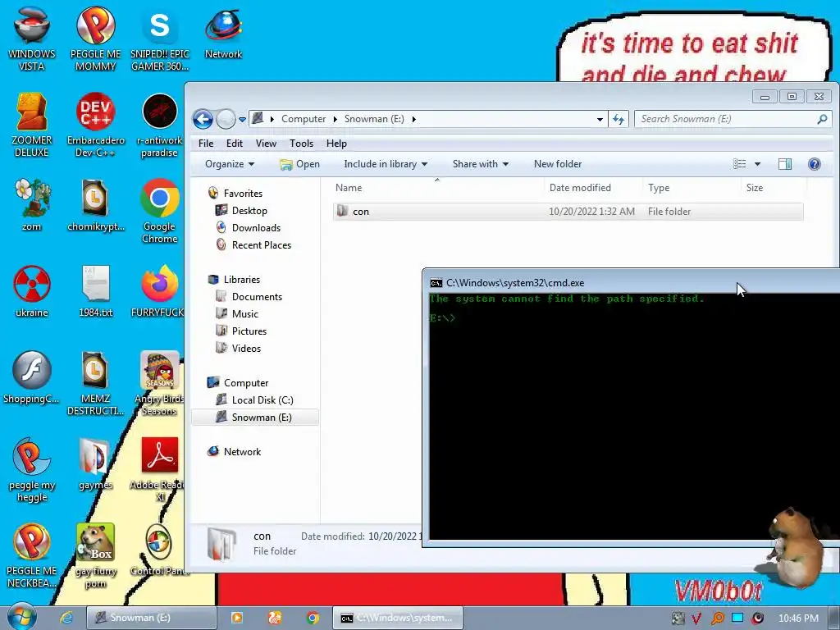Click the Open toolbar button

coord(300,164)
